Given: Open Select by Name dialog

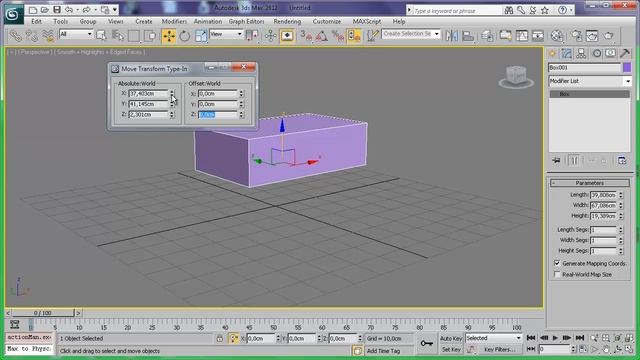Looking at the screenshot, I should (x=118, y=36).
